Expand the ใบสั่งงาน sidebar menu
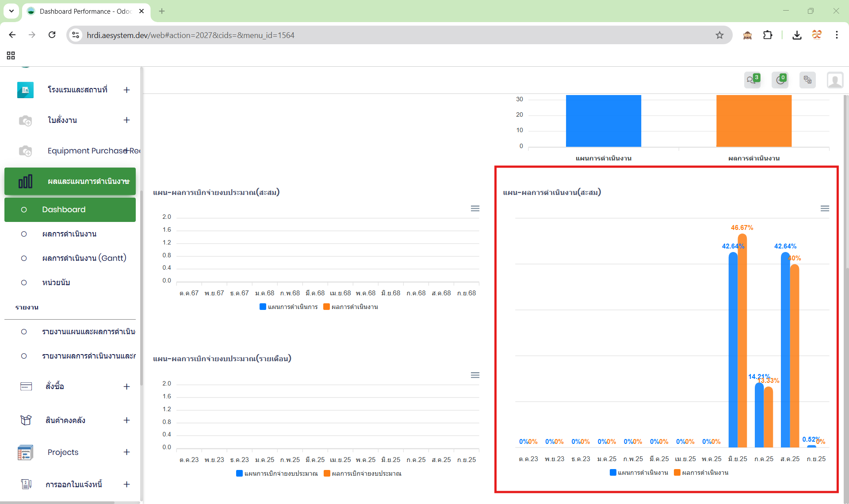Screen dimensions: 849x504 coord(126,120)
